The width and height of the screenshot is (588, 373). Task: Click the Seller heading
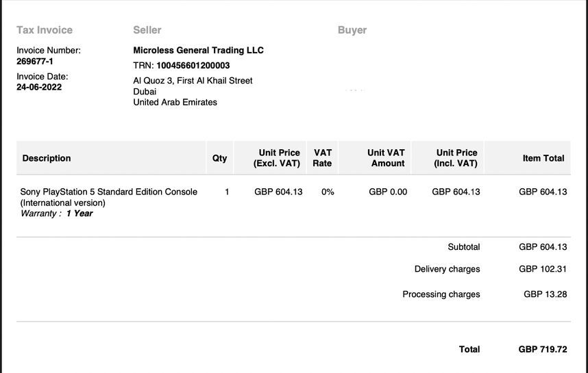(x=147, y=30)
